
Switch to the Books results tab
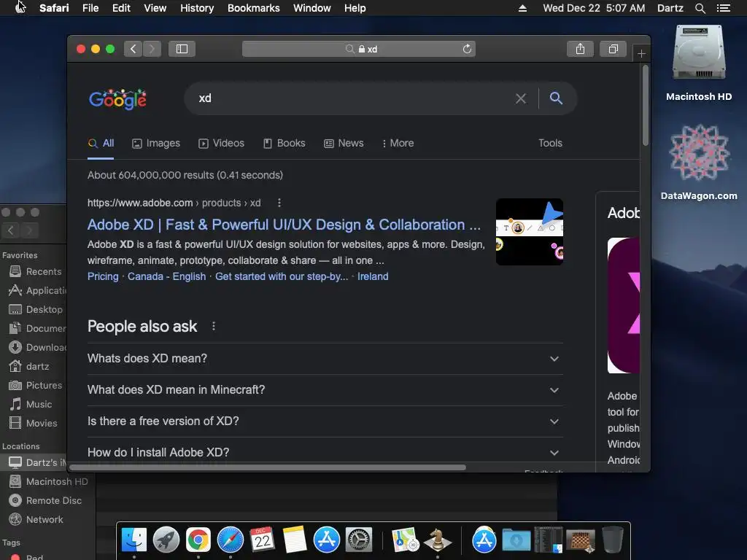[x=284, y=144]
